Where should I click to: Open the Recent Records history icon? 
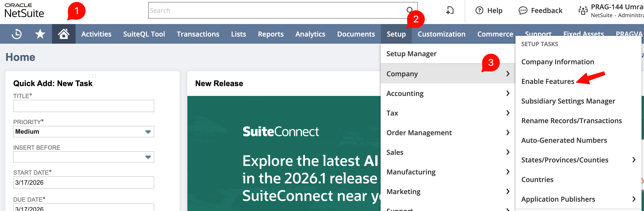(x=17, y=34)
